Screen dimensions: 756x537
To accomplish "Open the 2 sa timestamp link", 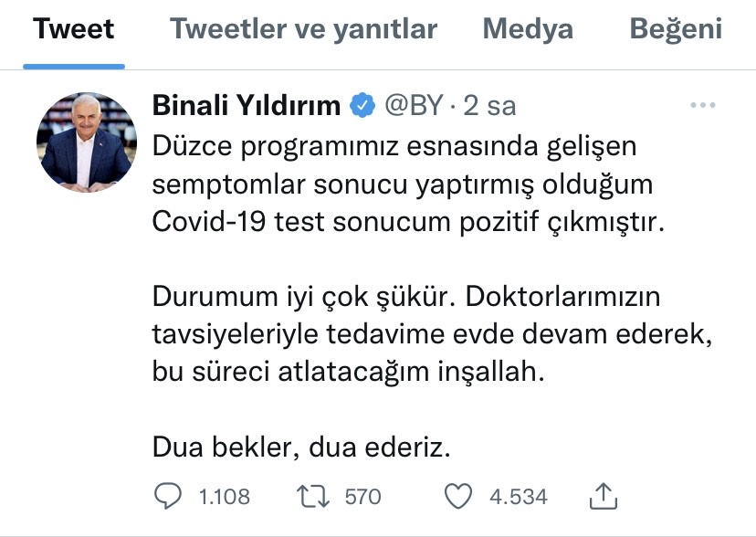I will click(x=490, y=106).
